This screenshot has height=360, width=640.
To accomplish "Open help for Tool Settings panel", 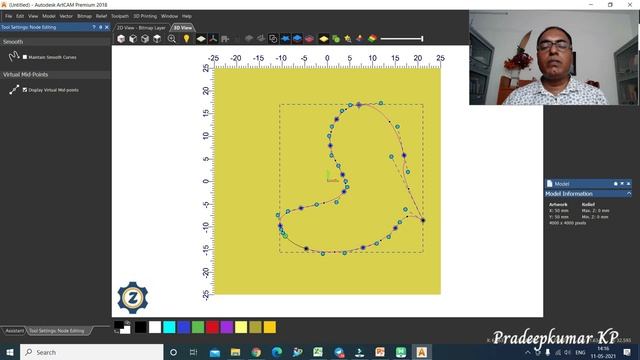I will [x=94, y=27].
